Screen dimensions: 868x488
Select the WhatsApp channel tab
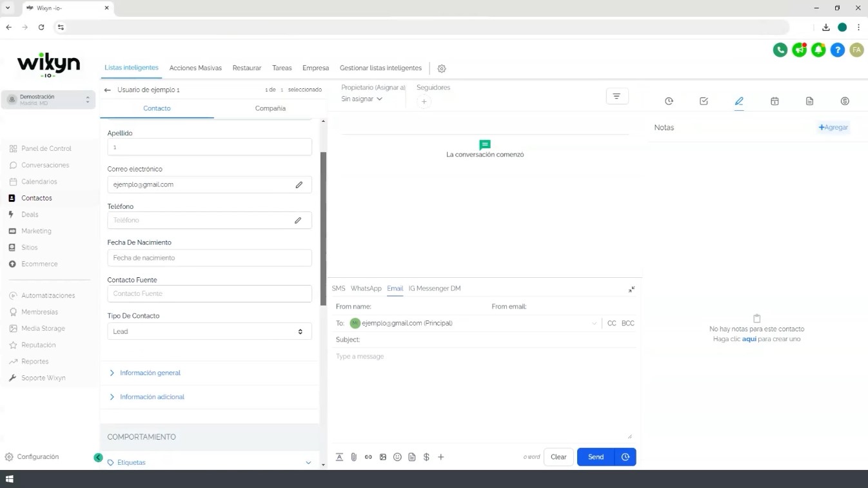click(x=366, y=289)
